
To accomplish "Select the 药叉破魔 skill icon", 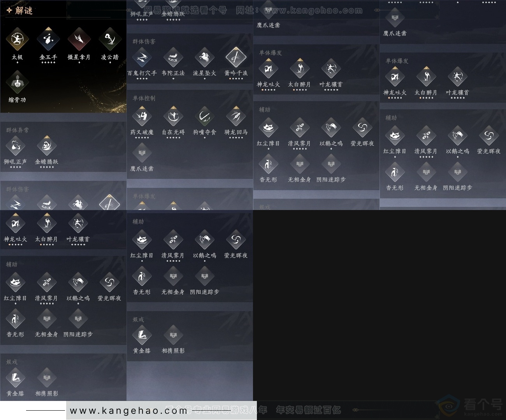I will click(142, 116).
